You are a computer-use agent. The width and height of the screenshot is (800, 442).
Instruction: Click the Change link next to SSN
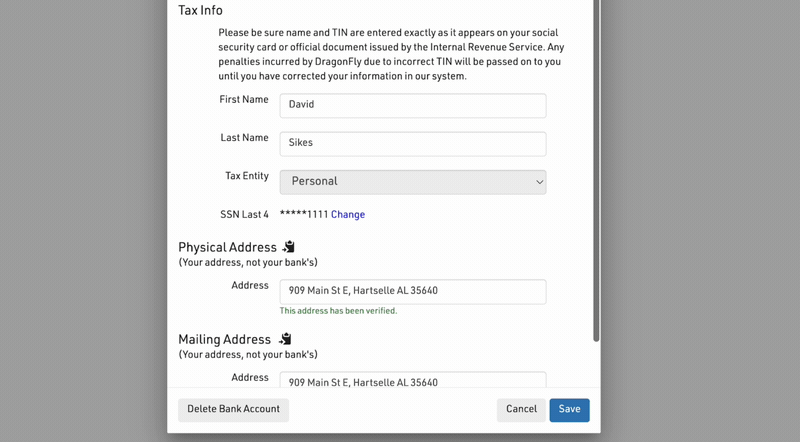tap(348, 215)
